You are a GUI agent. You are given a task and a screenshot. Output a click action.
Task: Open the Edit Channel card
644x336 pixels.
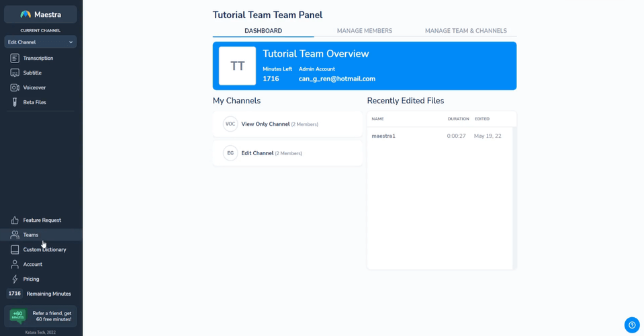point(287,153)
